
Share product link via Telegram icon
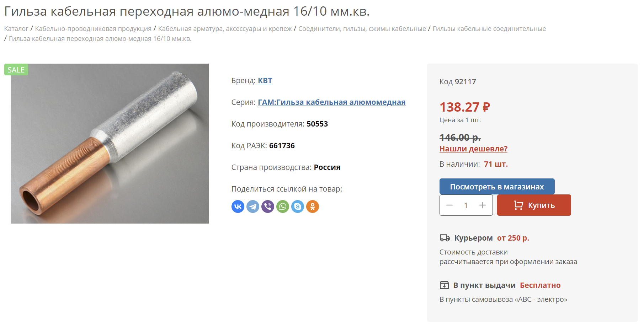pos(253,207)
